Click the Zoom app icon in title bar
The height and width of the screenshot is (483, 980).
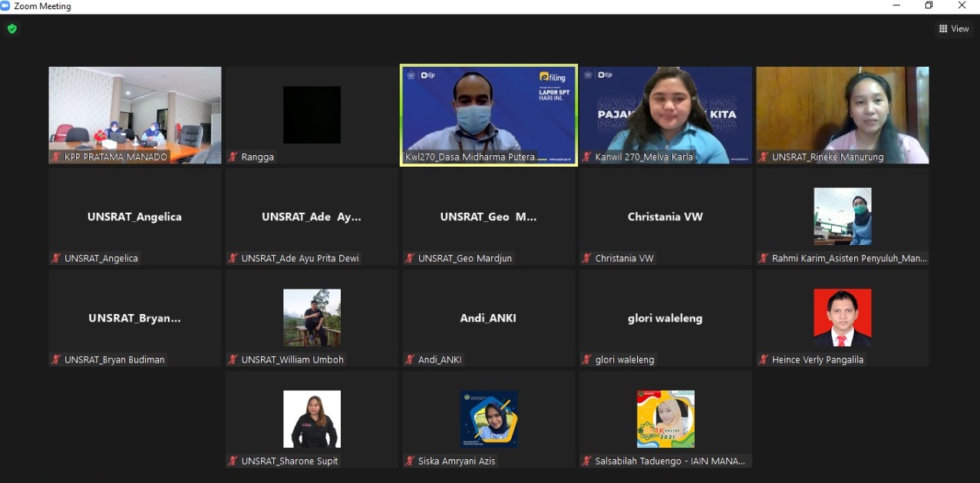point(5,6)
